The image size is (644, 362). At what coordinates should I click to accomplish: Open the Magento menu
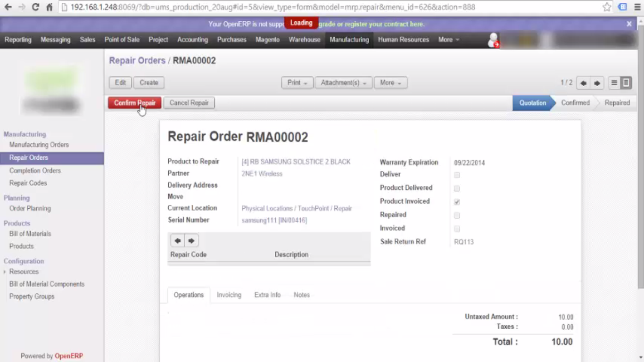(x=268, y=40)
